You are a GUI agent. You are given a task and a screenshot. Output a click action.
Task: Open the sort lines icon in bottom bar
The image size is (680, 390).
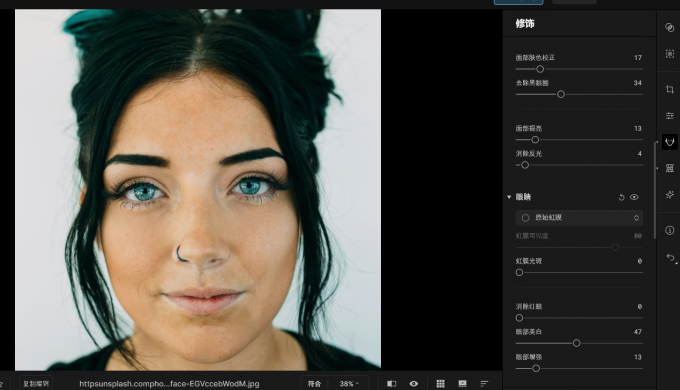point(484,383)
